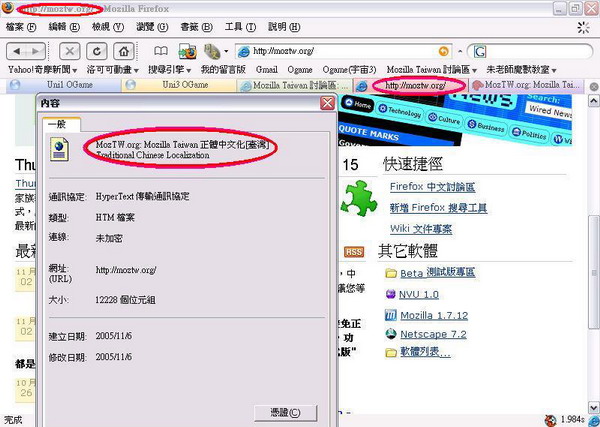Select the http://moztw.org/ tab
600x427 pixels.
(x=410, y=85)
